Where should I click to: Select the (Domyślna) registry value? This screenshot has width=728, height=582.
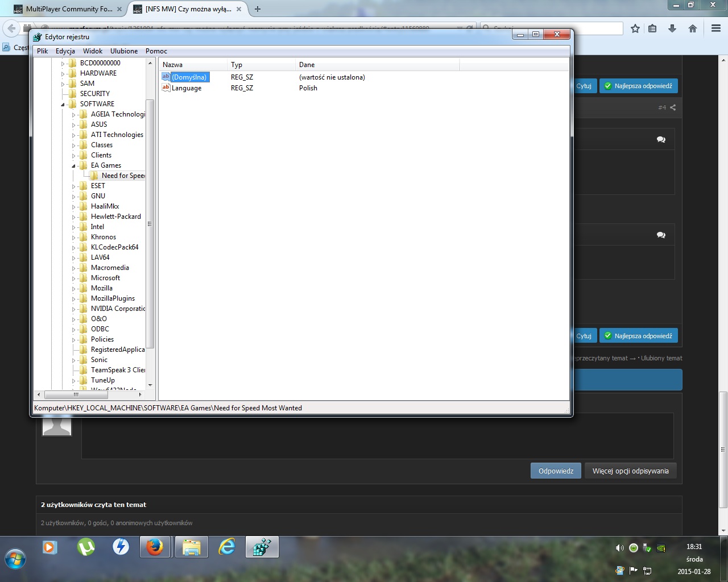coord(189,77)
